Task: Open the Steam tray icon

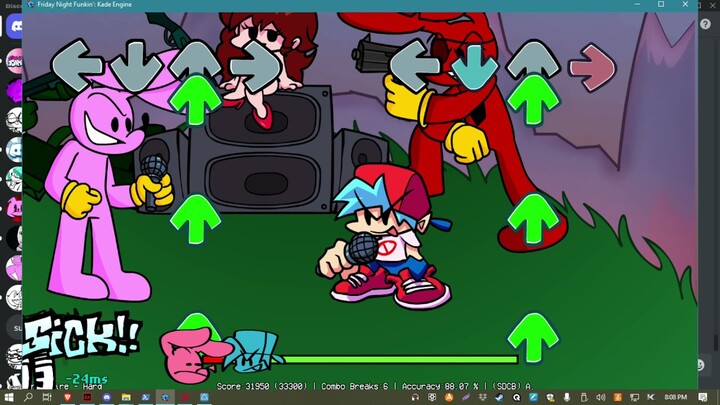Action: [500, 397]
